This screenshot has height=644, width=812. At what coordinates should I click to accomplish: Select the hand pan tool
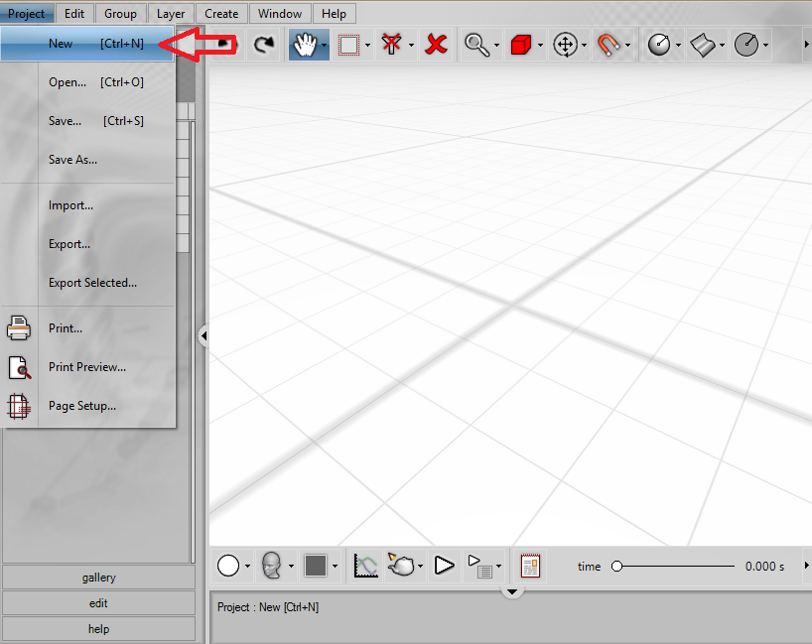305,45
